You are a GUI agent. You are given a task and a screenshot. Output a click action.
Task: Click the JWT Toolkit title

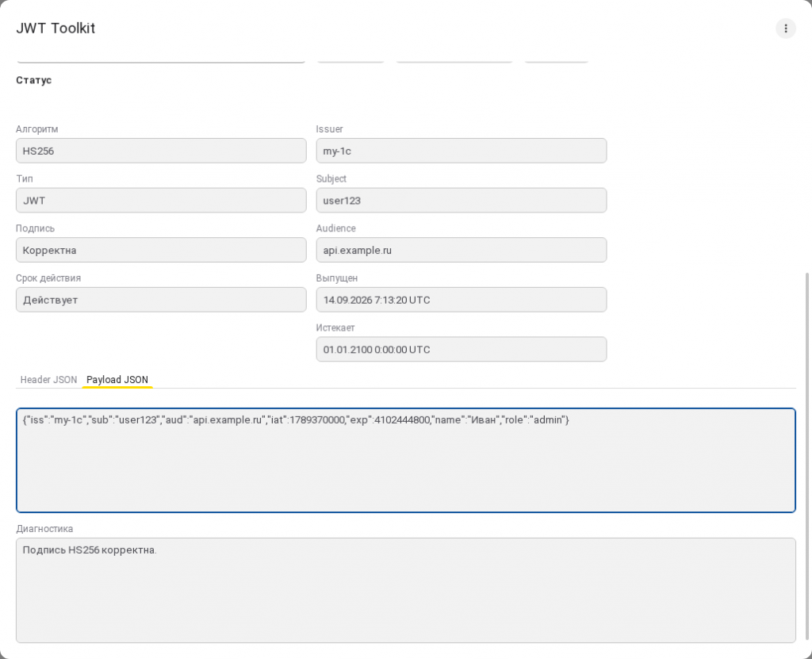[56, 29]
